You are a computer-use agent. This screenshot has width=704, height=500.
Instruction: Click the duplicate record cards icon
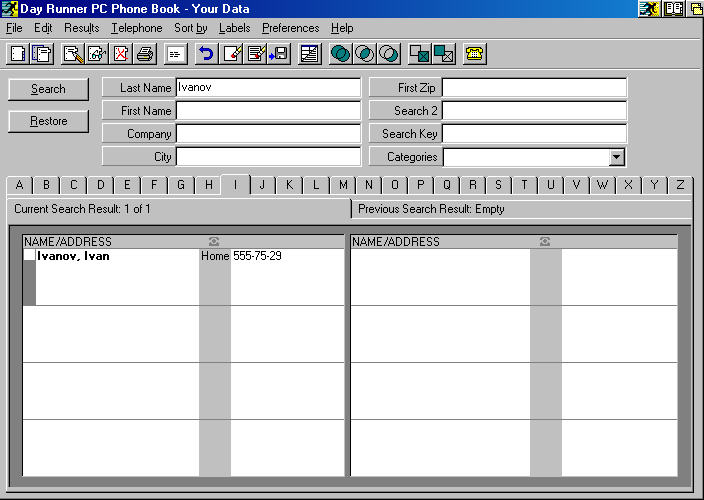42,54
